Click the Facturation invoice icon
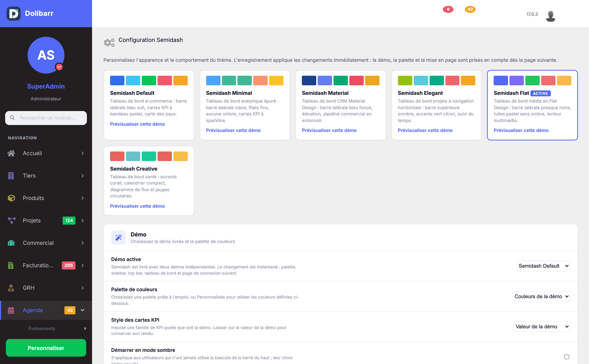The height and width of the screenshot is (364, 589). point(11,265)
